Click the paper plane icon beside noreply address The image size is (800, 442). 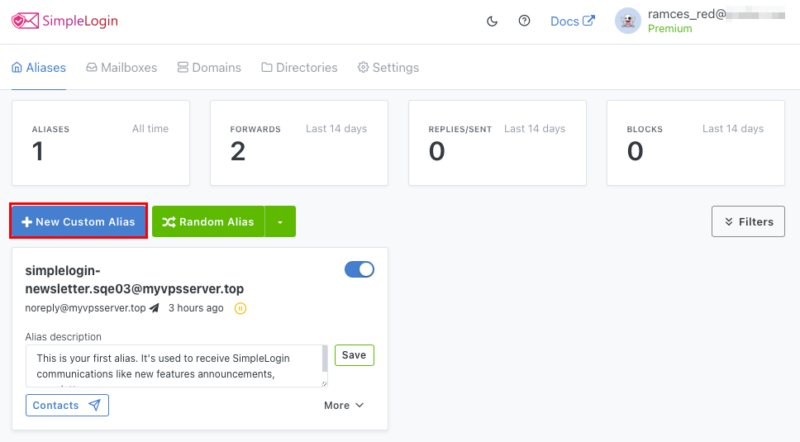coord(154,308)
